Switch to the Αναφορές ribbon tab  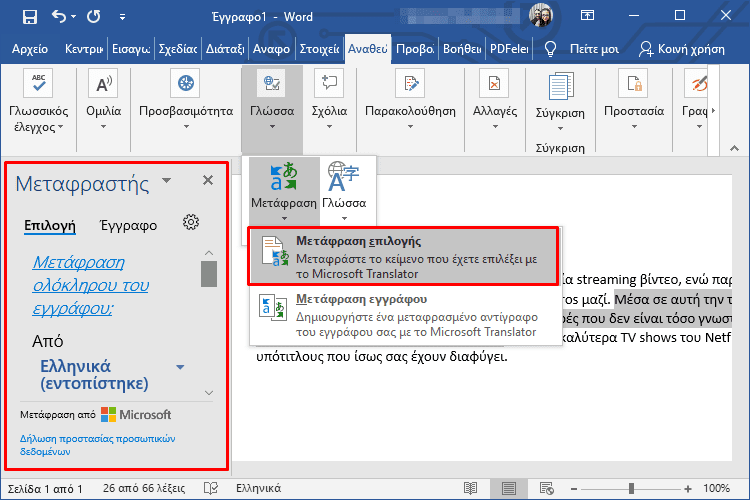point(271,49)
